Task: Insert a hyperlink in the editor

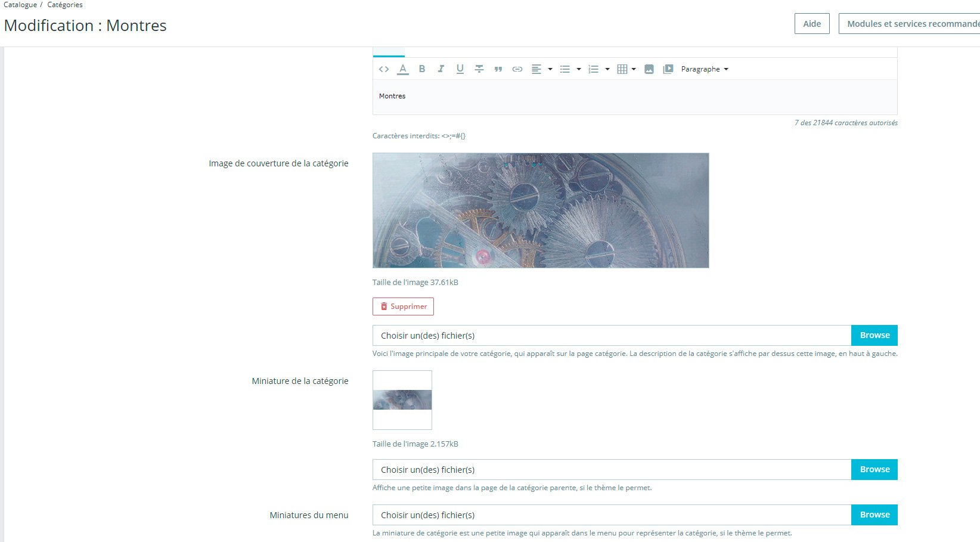Action: [517, 69]
